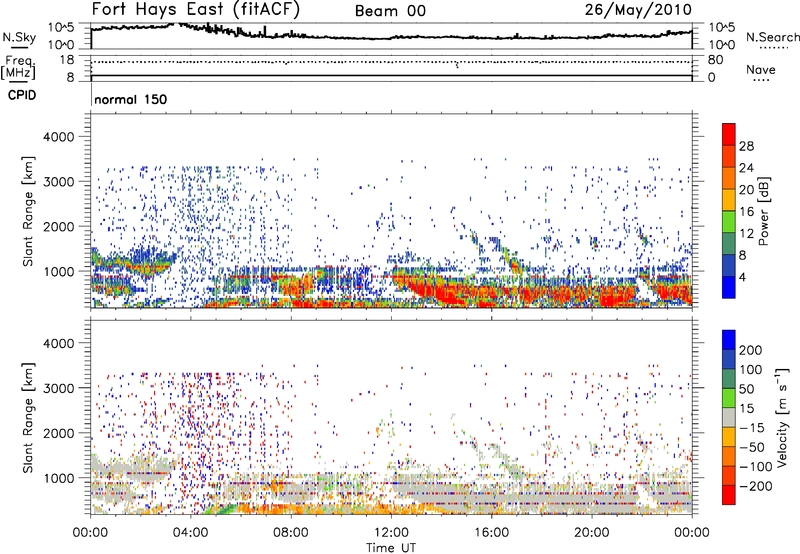Pick the top red power colorbar segment
Viewport: 800px width, 554px height.
click(x=729, y=134)
